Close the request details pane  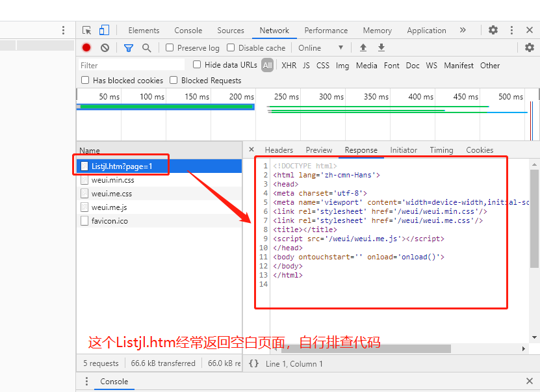pyautogui.click(x=251, y=149)
